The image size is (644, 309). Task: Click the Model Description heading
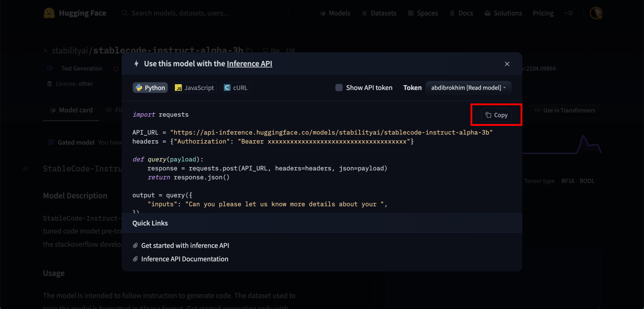coord(75,196)
